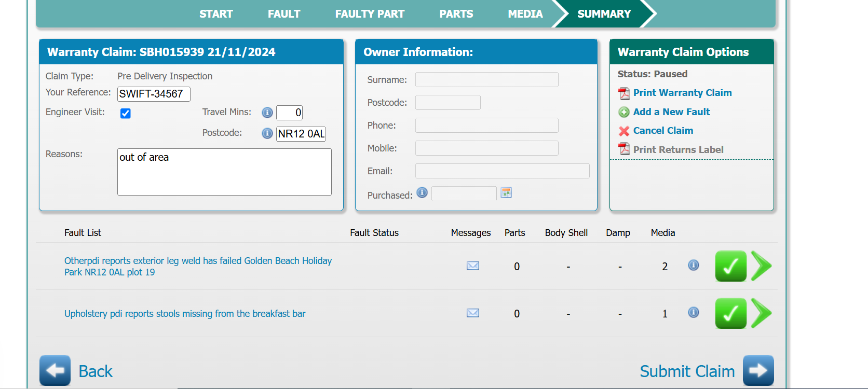Screen dimensions: 868x389
Task: Go to the PARTS step
Action: point(456,14)
